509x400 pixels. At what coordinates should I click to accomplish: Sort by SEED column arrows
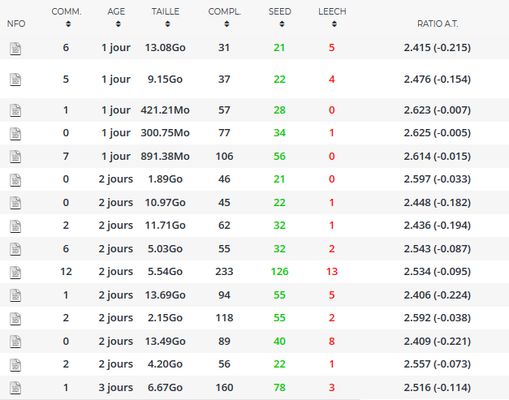(x=282, y=24)
